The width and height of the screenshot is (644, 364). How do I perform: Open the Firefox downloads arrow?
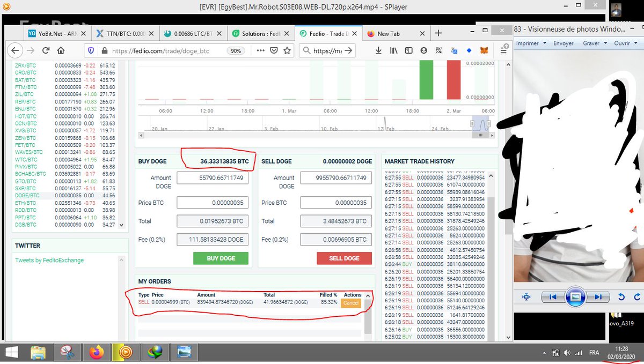378,50
